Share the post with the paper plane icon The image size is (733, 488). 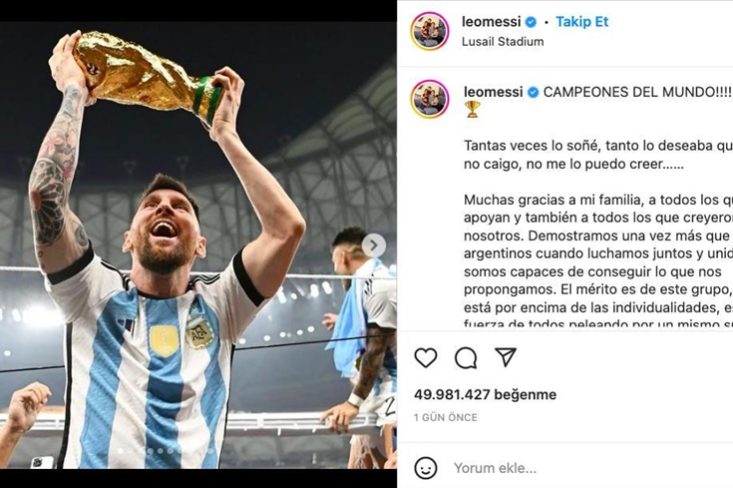(506, 358)
